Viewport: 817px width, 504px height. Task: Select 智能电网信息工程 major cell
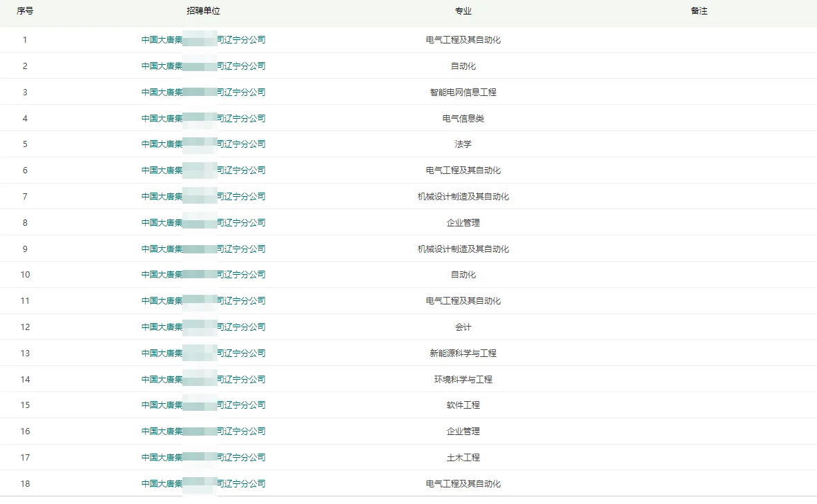click(x=463, y=92)
